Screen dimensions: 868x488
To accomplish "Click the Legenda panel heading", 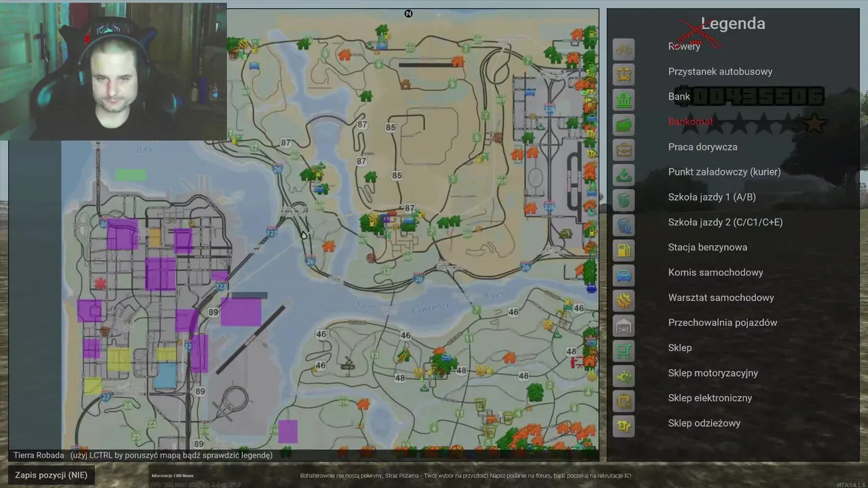I will (x=732, y=24).
